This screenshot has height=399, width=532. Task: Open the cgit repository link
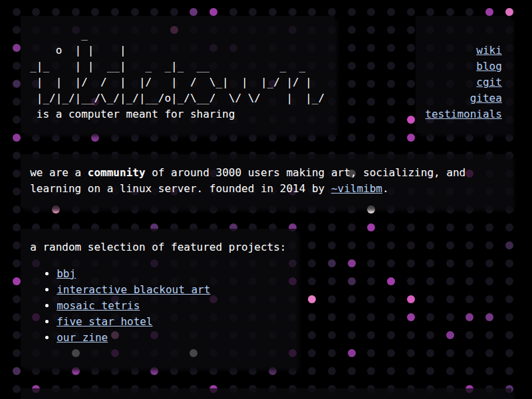(x=489, y=82)
